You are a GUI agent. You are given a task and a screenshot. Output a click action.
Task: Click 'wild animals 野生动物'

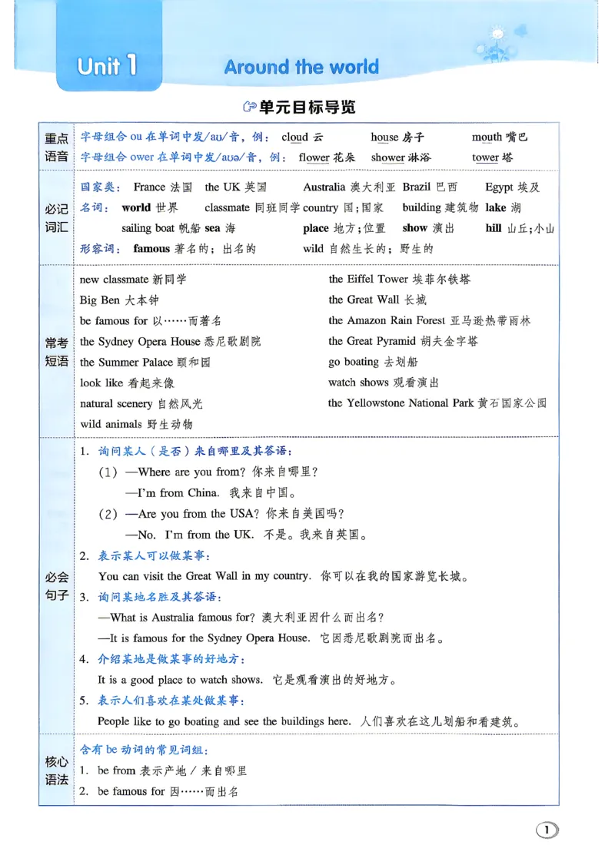[x=136, y=425]
